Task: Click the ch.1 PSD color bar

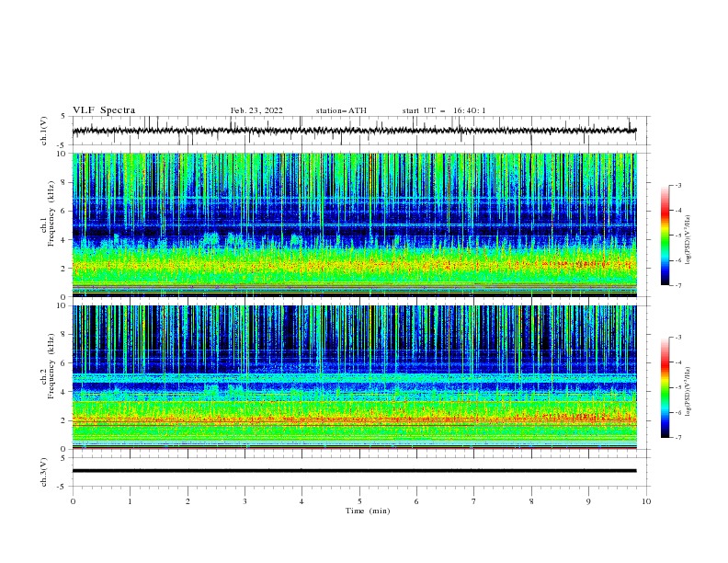Action: point(665,236)
